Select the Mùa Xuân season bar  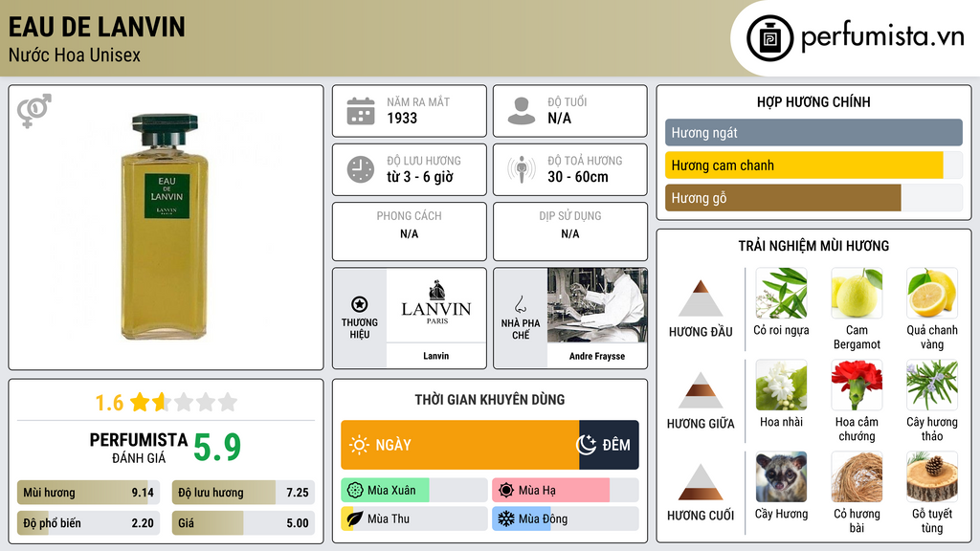point(413,491)
